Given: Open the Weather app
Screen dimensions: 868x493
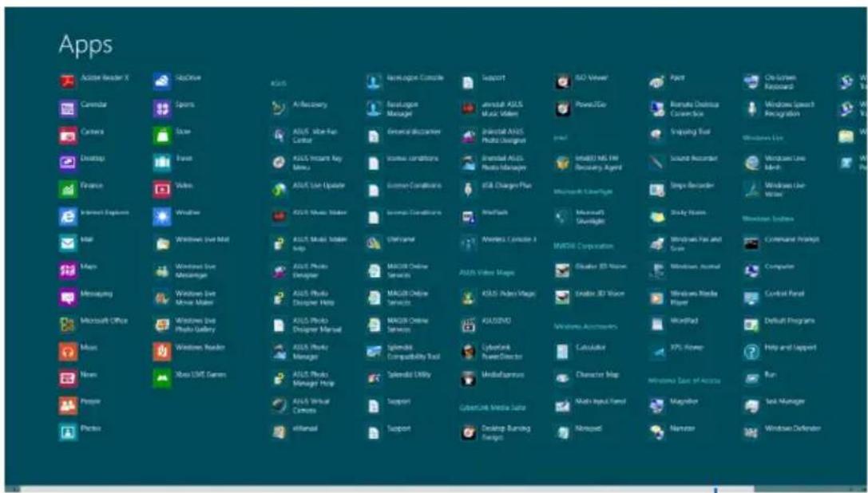Looking at the screenshot, I should click(x=176, y=216).
